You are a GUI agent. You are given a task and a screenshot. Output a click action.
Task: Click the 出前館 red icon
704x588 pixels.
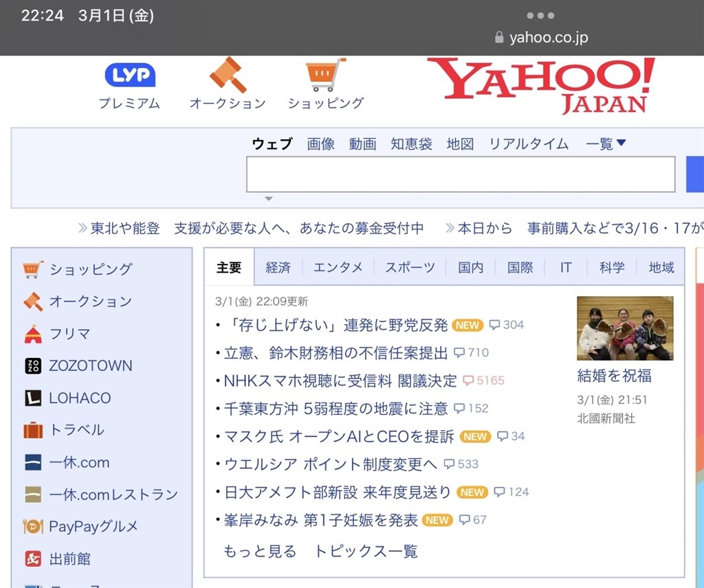pos(33,558)
